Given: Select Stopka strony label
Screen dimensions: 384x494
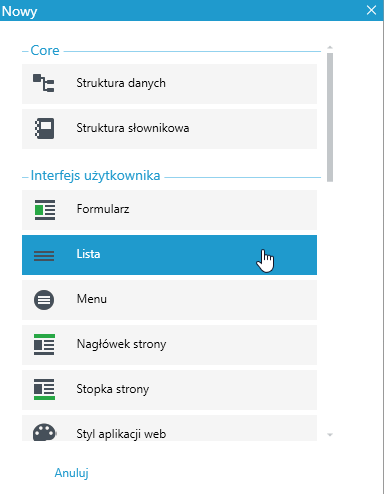Looking at the screenshot, I should point(113,389).
